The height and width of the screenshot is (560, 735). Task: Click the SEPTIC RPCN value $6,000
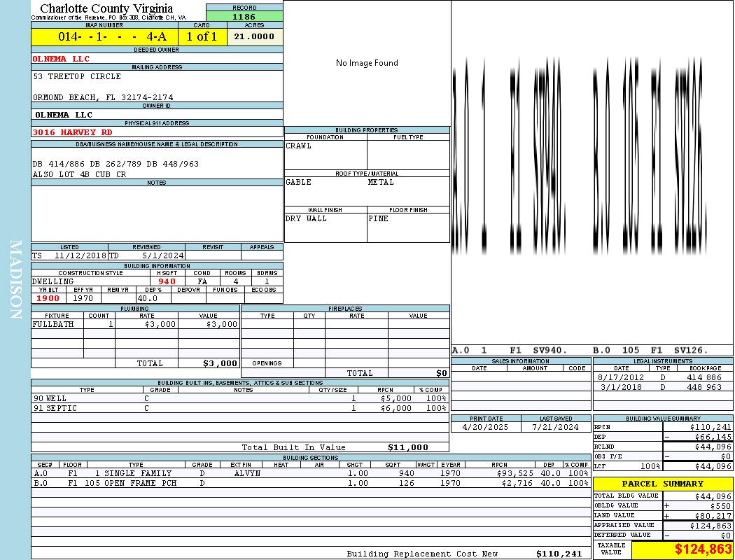(x=396, y=408)
